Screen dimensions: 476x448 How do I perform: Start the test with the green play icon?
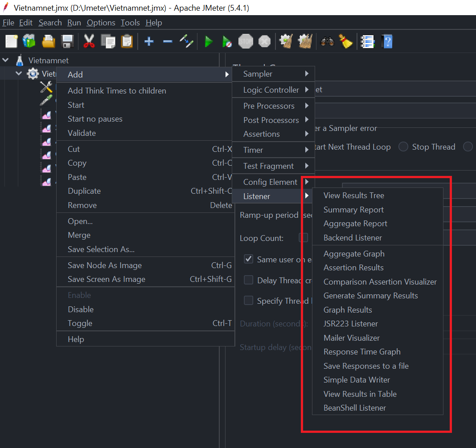[x=208, y=41]
